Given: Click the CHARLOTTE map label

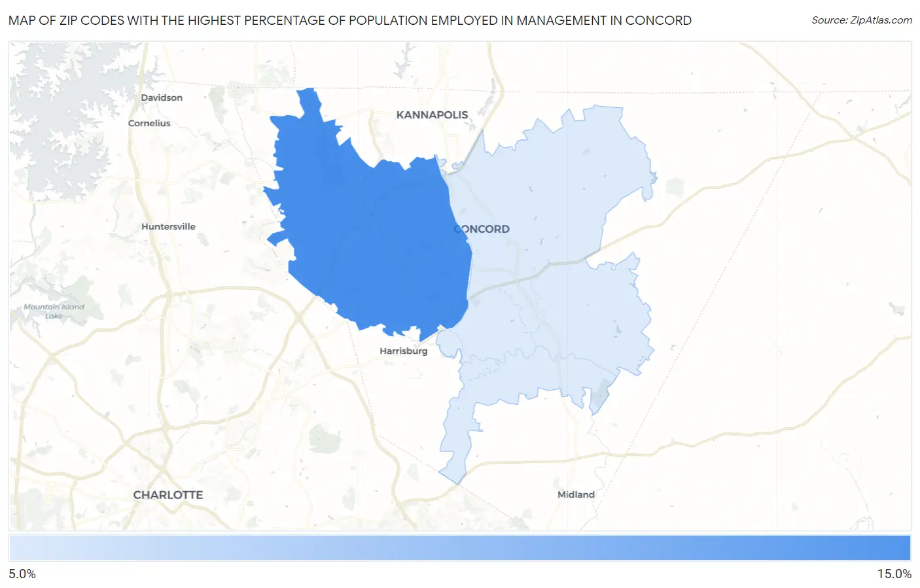Looking at the screenshot, I should tap(168, 494).
